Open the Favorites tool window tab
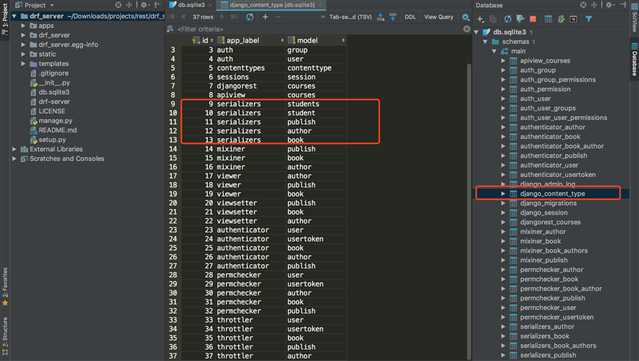The image size is (639, 361). (x=5, y=286)
